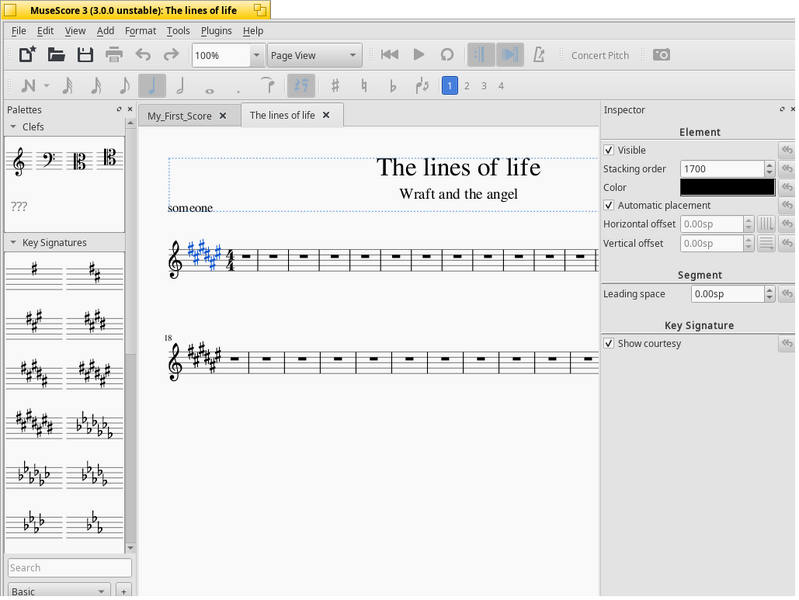The width and height of the screenshot is (799, 600).
Task: Apply flat accidental
Action: (392, 86)
